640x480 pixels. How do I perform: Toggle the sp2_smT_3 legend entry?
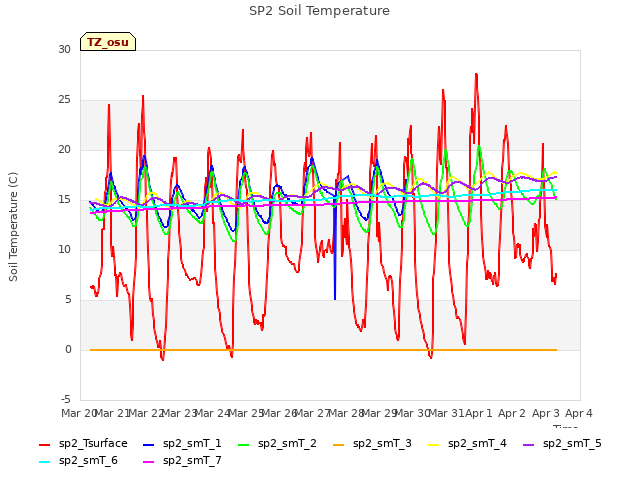(372, 444)
